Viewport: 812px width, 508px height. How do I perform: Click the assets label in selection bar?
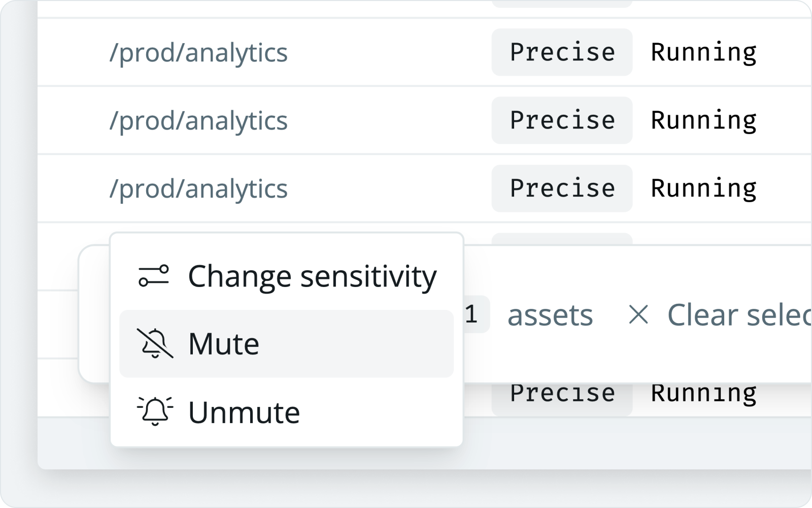550,314
